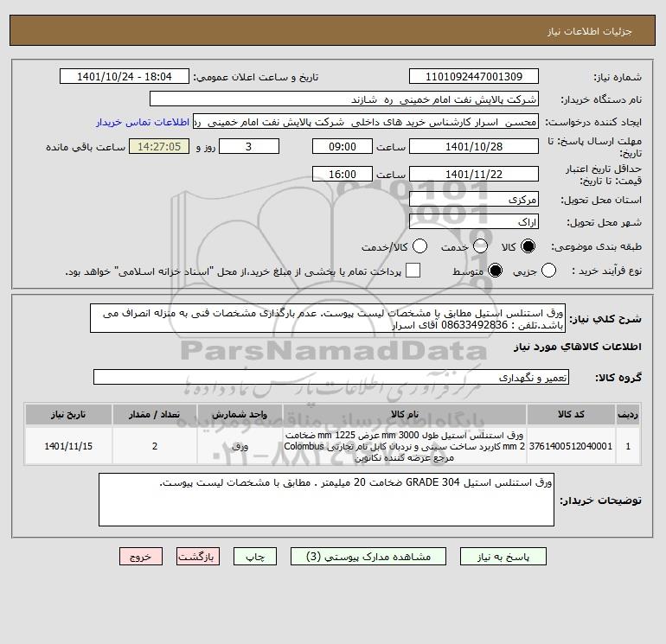The height and width of the screenshot is (644, 666).
Task: Click the buyer organization name field
Action: (x=344, y=99)
